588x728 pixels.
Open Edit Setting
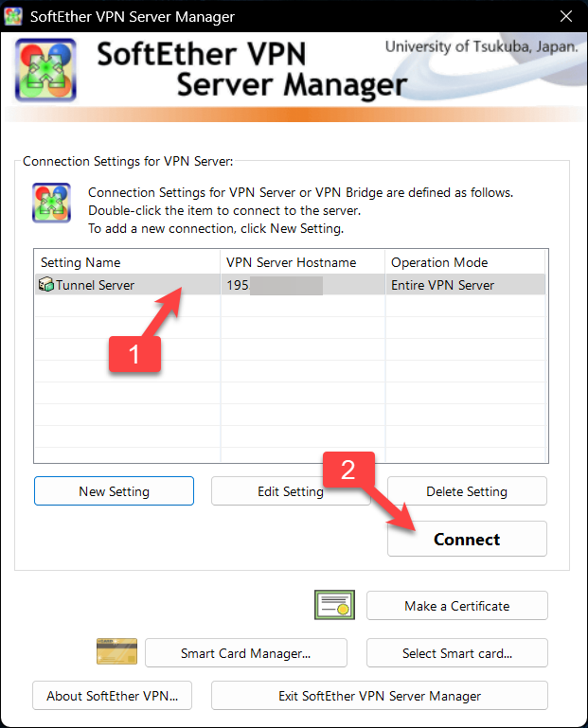tap(291, 491)
